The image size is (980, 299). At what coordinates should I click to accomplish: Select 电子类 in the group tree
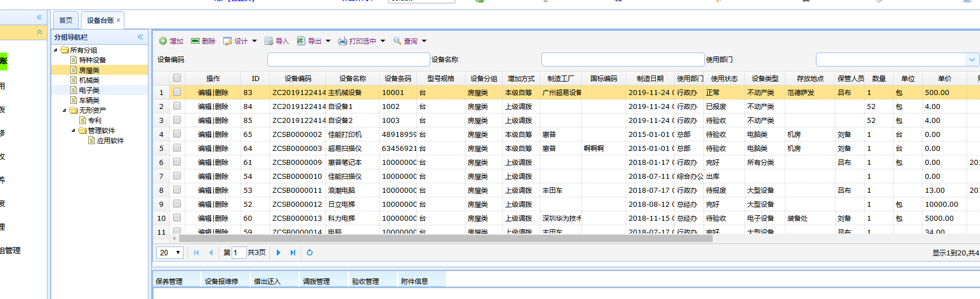(89, 91)
